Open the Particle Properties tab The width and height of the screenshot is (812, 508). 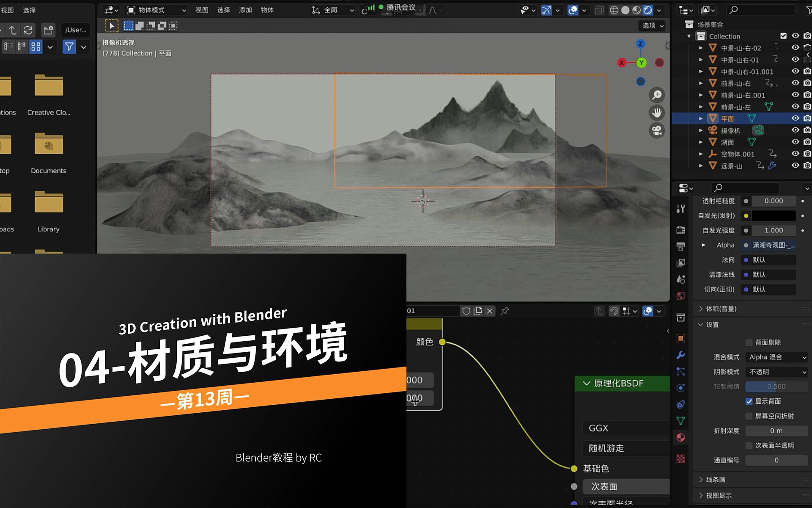pyautogui.click(x=681, y=371)
